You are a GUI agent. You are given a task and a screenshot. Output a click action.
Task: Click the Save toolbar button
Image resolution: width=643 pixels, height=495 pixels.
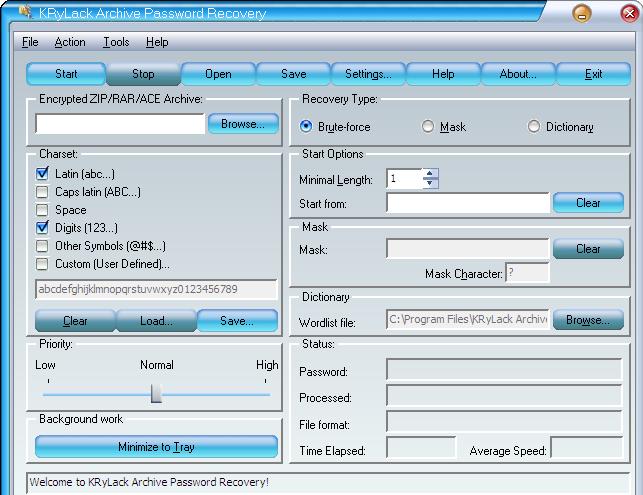point(294,74)
